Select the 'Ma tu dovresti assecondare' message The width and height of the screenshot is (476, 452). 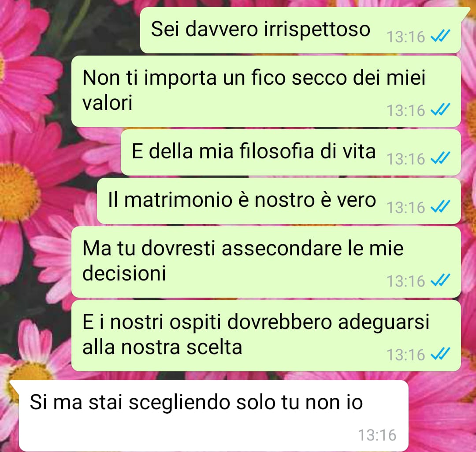pos(266,262)
